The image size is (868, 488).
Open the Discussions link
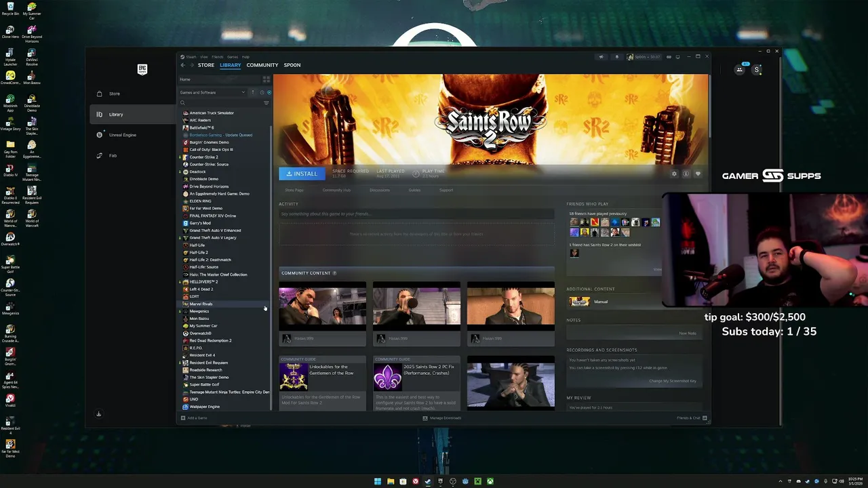[x=380, y=190]
